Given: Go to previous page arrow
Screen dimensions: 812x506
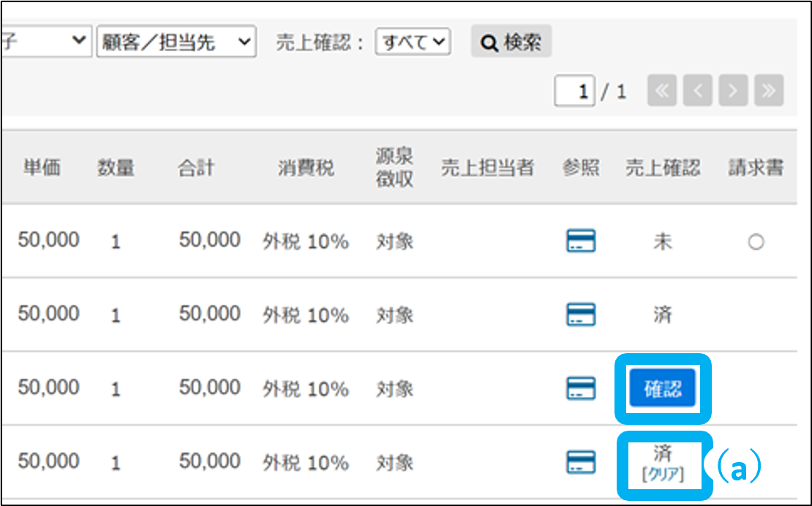Looking at the screenshot, I should coord(697,91).
